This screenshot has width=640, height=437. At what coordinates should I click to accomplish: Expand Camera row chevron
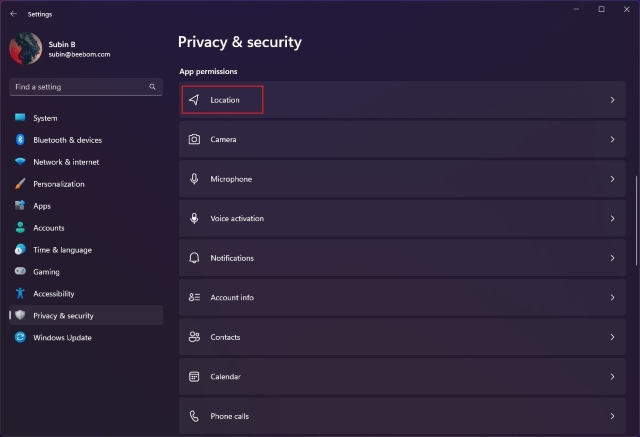pyautogui.click(x=612, y=139)
